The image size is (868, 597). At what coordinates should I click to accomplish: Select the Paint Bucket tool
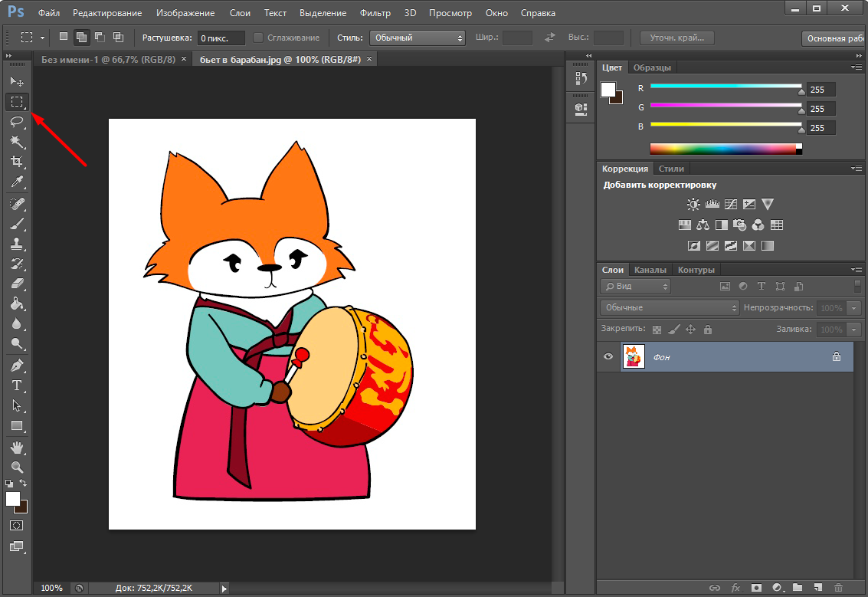coord(17,303)
